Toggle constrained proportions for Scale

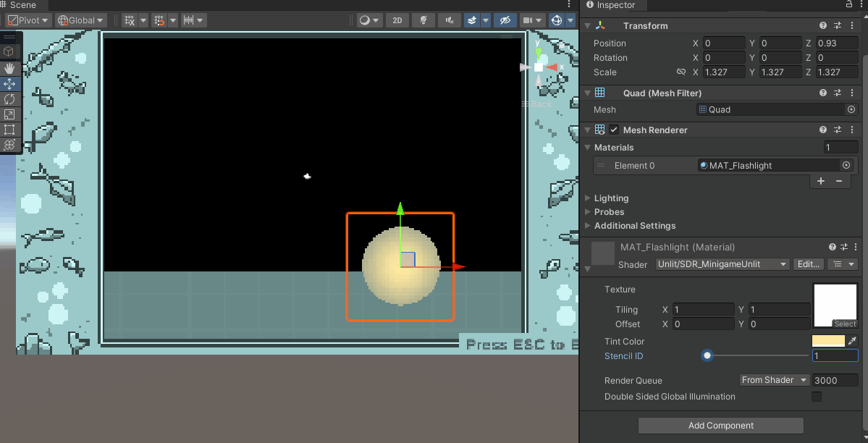click(681, 72)
